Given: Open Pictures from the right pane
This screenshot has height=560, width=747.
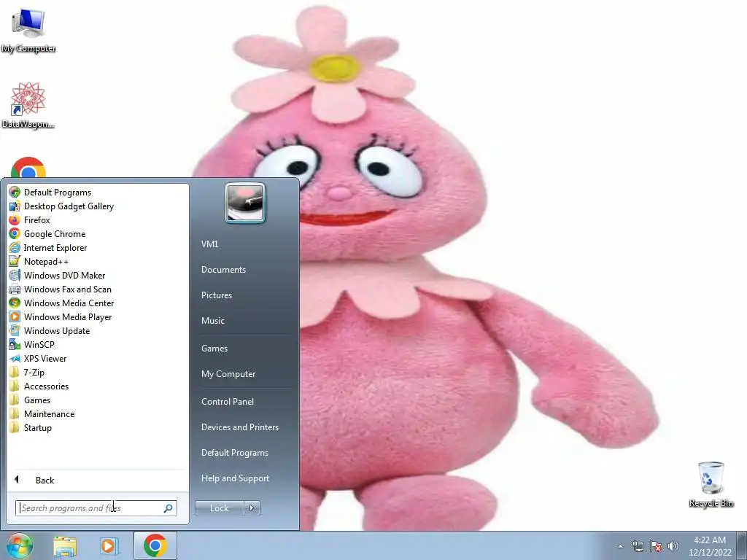Looking at the screenshot, I should 217,295.
